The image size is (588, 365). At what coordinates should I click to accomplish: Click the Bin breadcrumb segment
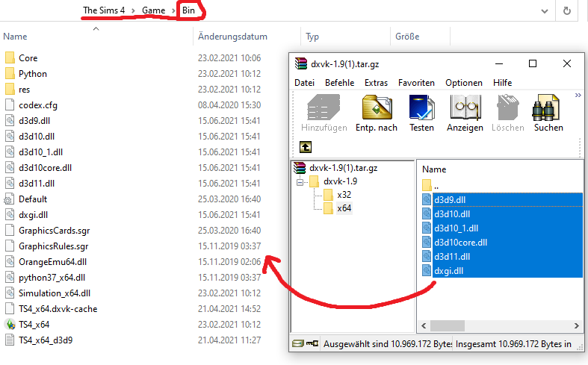(188, 10)
